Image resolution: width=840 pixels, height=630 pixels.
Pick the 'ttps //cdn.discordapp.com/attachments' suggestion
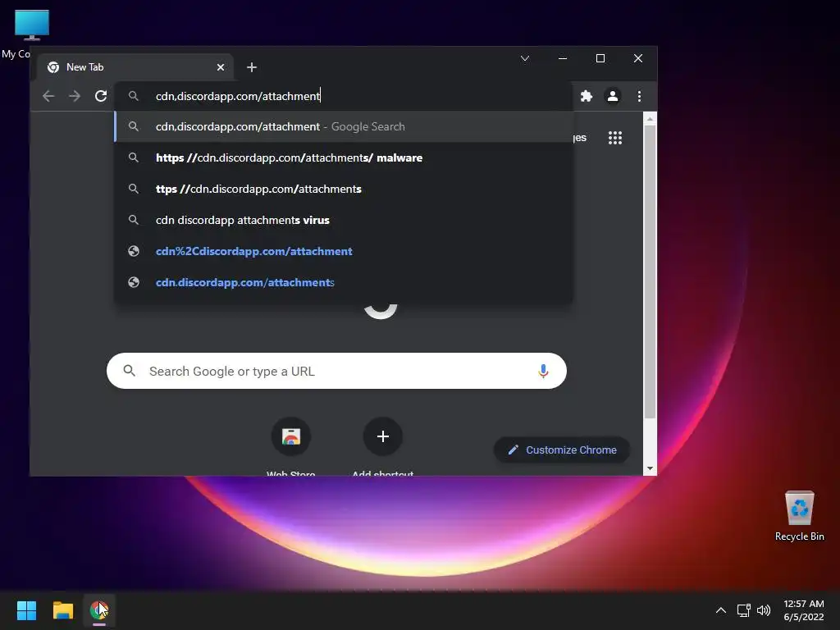coord(344,189)
